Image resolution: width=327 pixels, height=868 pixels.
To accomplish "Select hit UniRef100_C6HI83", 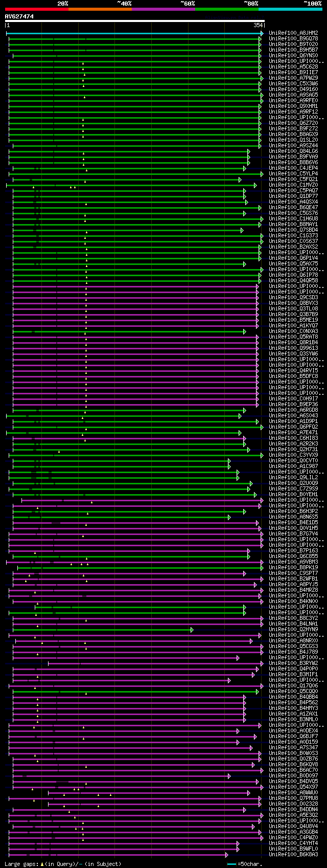I will (293, 438).
